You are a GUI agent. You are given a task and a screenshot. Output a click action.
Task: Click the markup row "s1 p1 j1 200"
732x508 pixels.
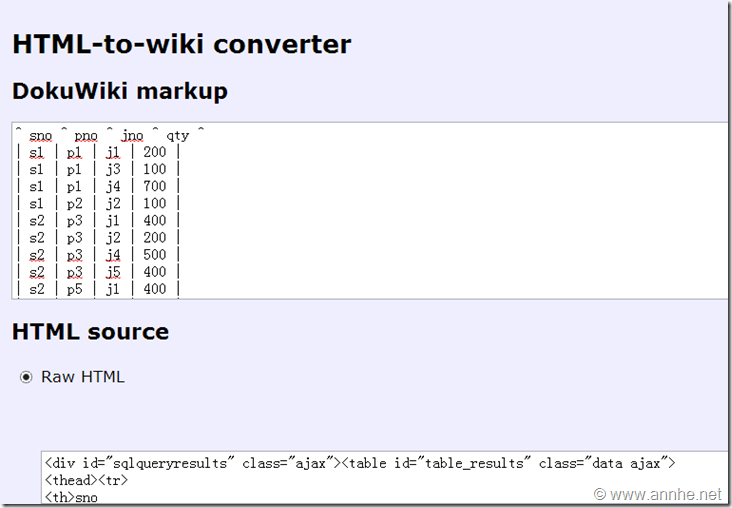(98, 152)
